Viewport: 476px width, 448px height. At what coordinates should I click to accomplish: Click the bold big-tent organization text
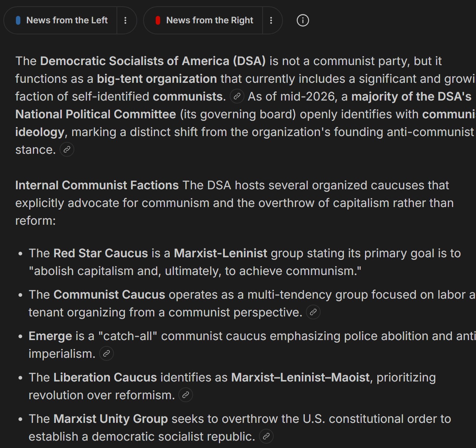coord(157,79)
